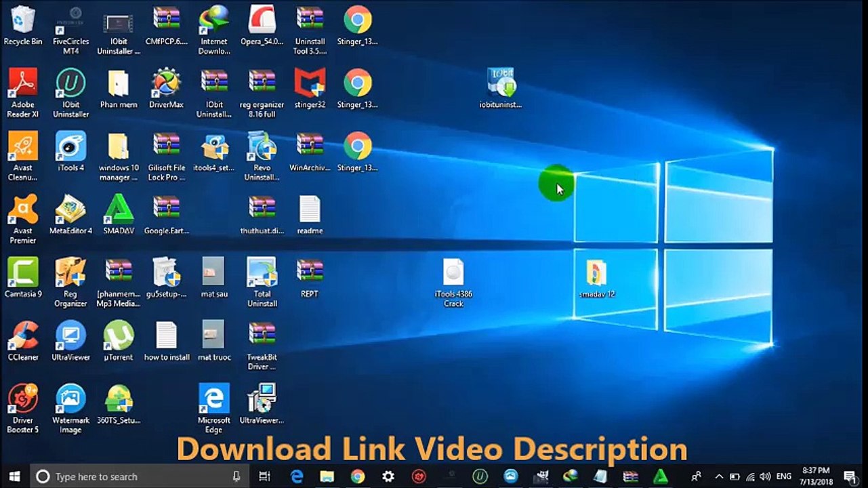The image size is (868, 488).
Task: Click the gu5setup installer icon
Action: pos(166,278)
